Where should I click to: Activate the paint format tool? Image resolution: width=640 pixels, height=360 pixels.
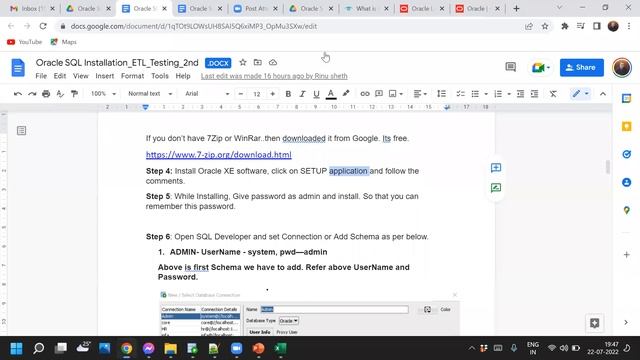tap(74, 94)
